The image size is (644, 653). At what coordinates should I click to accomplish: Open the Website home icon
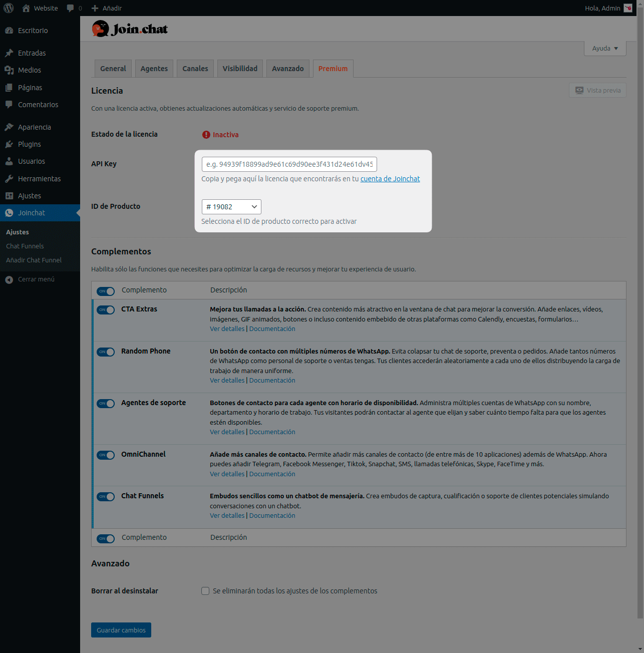(x=26, y=8)
